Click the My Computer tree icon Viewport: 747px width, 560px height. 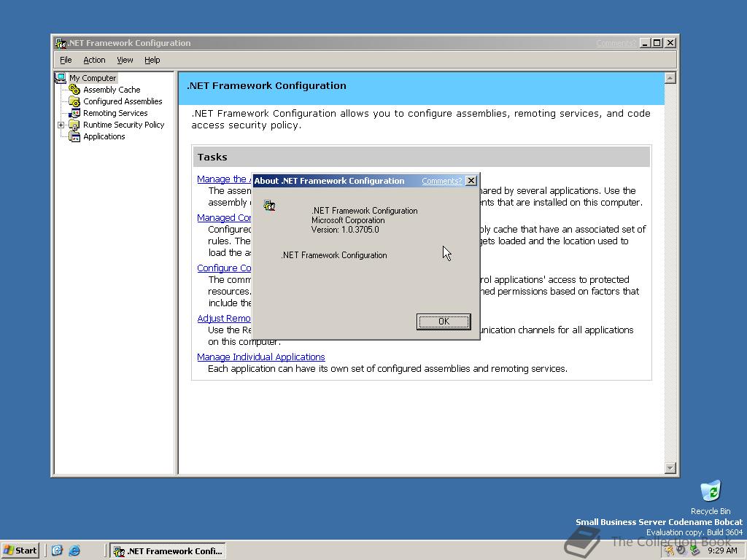[x=60, y=77]
